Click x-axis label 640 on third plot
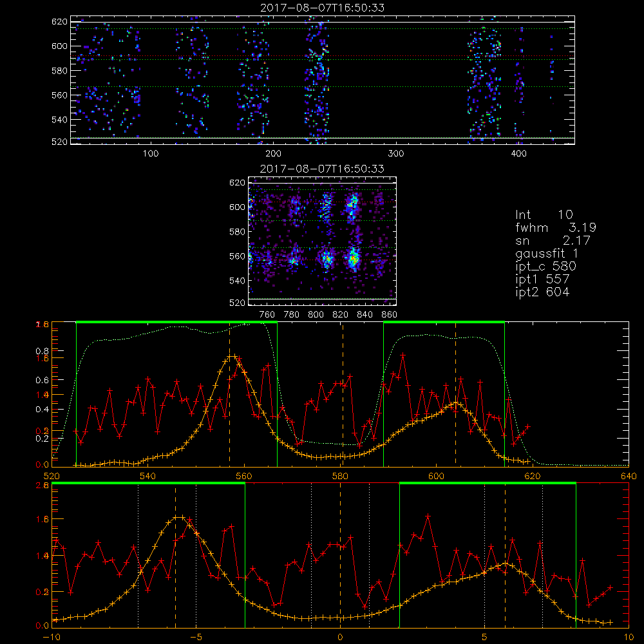This screenshot has width=644, height=644. pyautogui.click(x=629, y=477)
